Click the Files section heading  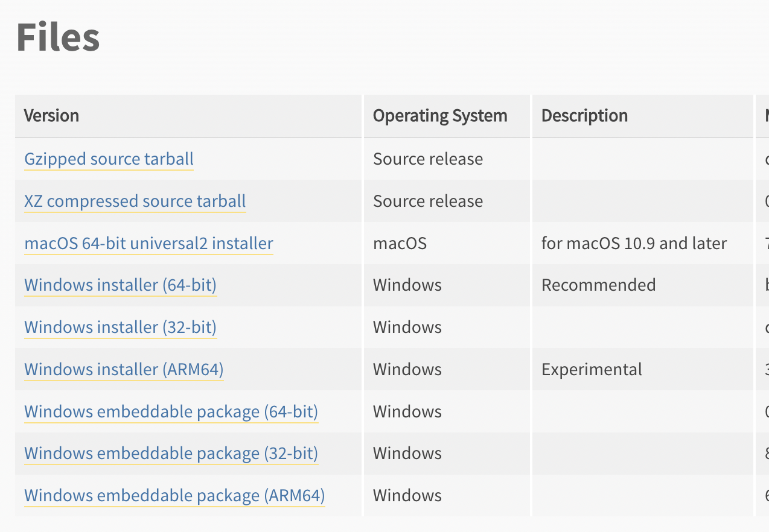click(58, 37)
